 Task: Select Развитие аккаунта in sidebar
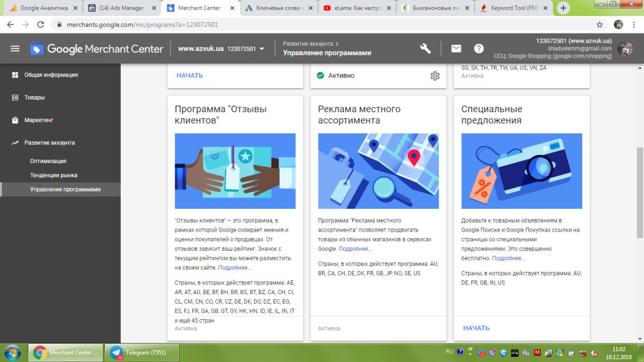coord(50,142)
